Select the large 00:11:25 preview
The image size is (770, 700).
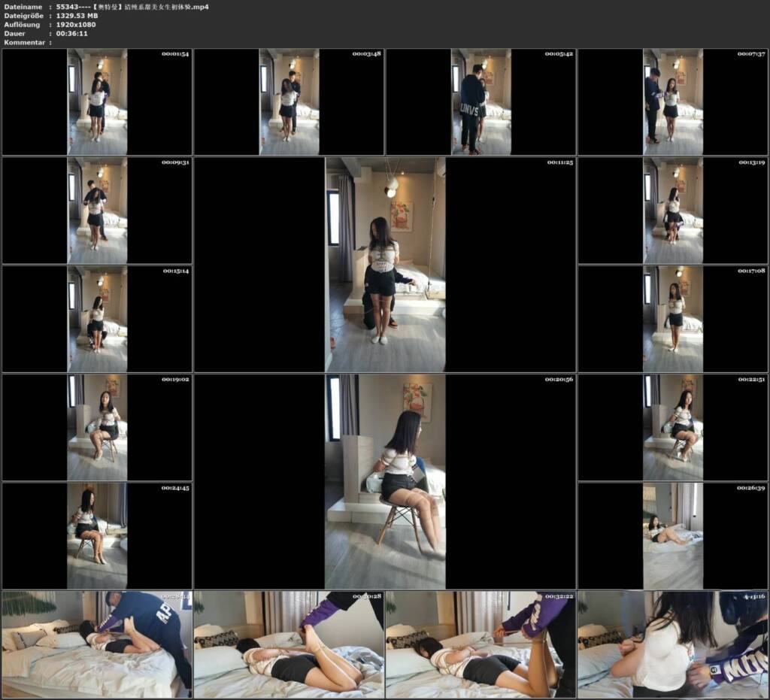point(385,265)
